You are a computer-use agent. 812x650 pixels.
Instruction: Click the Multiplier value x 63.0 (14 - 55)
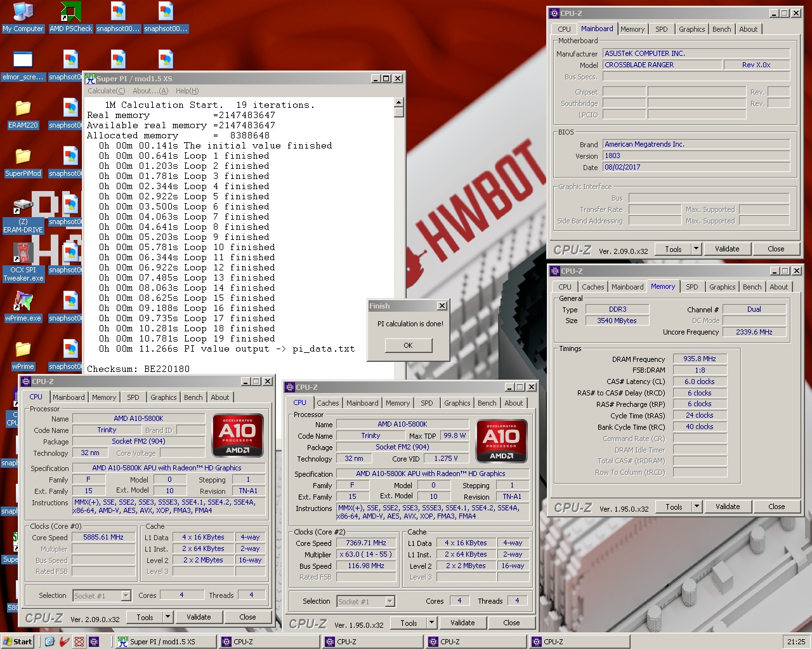coord(365,554)
